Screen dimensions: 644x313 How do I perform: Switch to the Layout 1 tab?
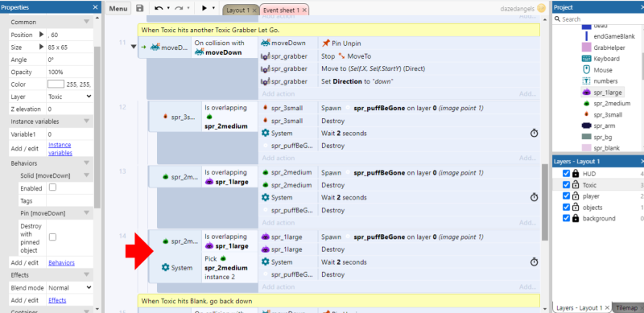click(237, 10)
